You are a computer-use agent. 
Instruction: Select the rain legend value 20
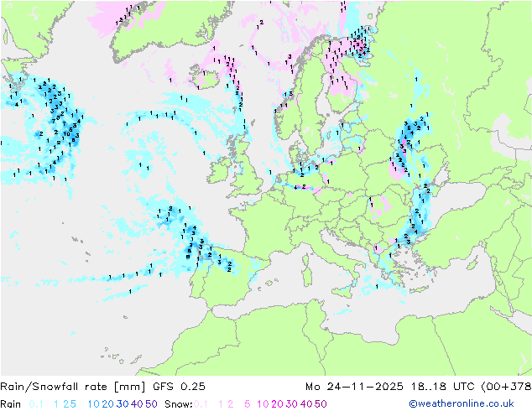(108, 404)
